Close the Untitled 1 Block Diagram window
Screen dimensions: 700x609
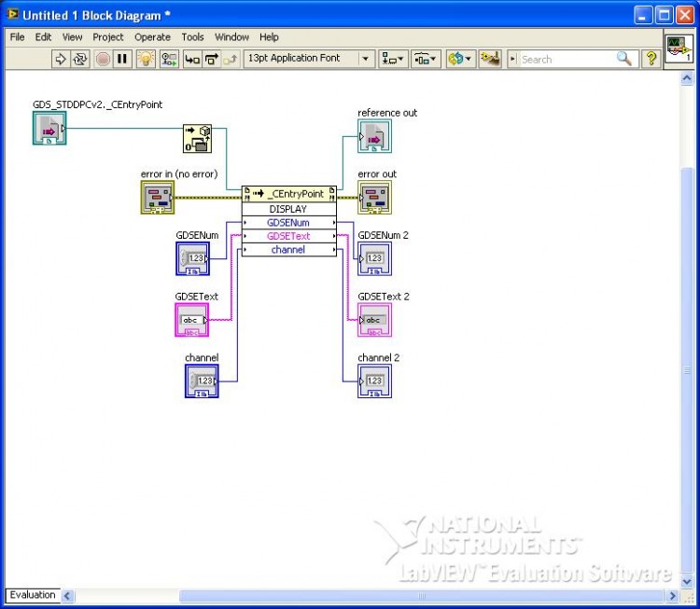tap(684, 15)
